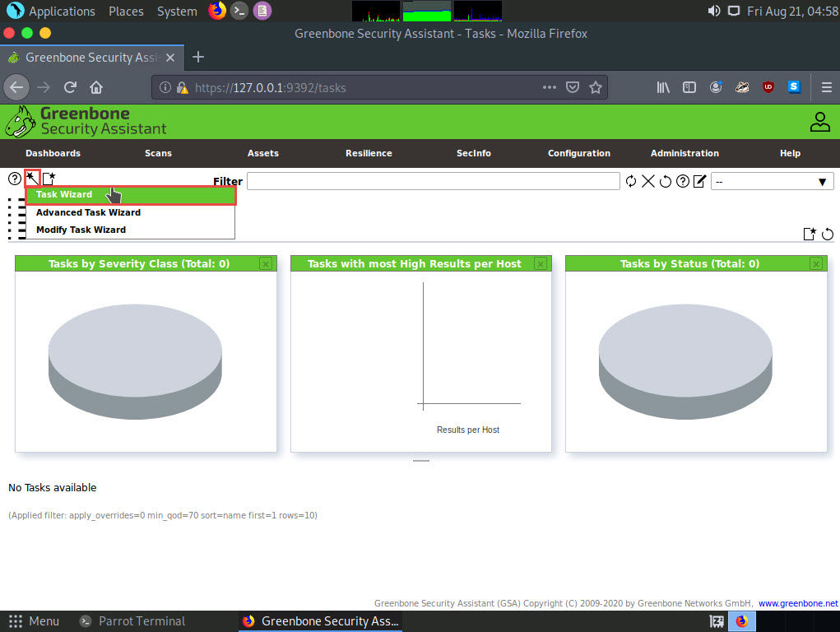Viewport: 840px width, 632px height.
Task: Click the Applied filter description text
Action: pyautogui.click(x=163, y=515)
